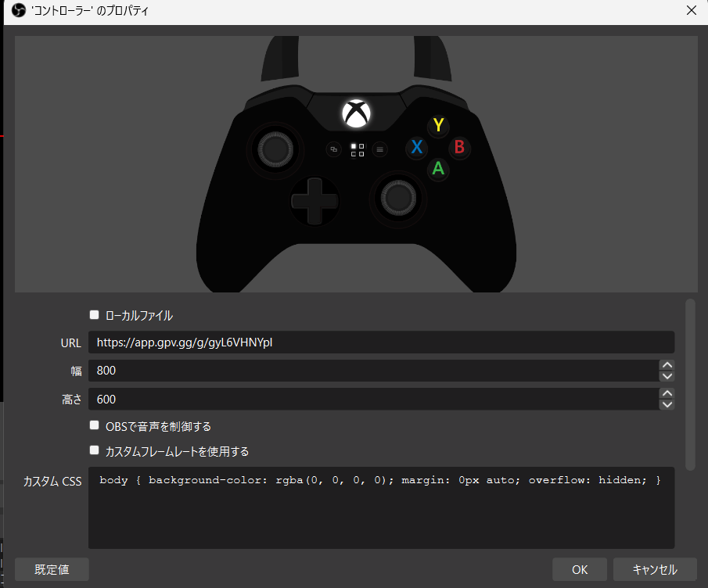708x588 pixels.
Task: Toggle OBSで音声を制御する checkbox
Action: (x=95, y=426)
